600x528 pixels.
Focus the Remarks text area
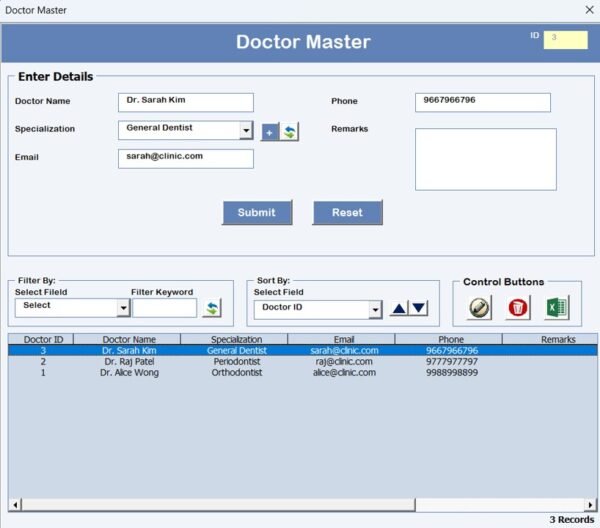(486, 159)
